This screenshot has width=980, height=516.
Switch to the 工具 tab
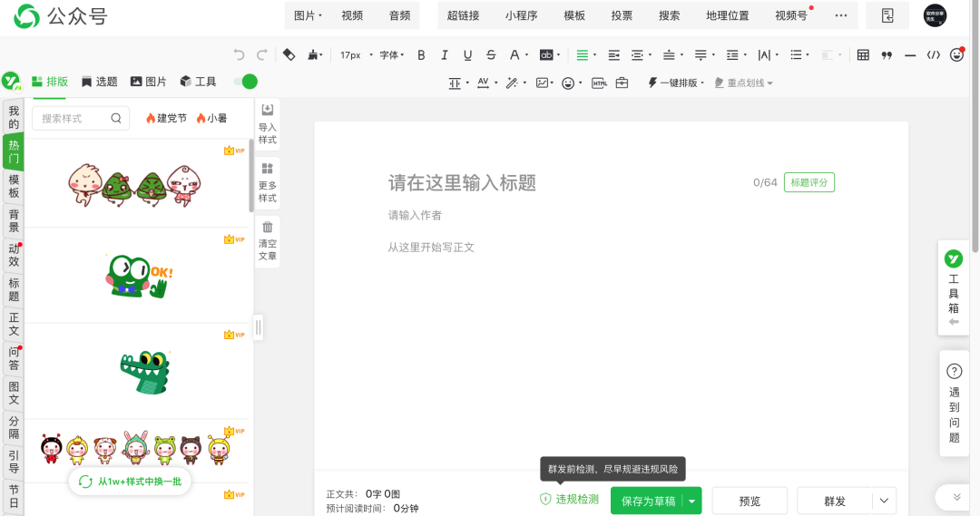[x=198, y=82]
